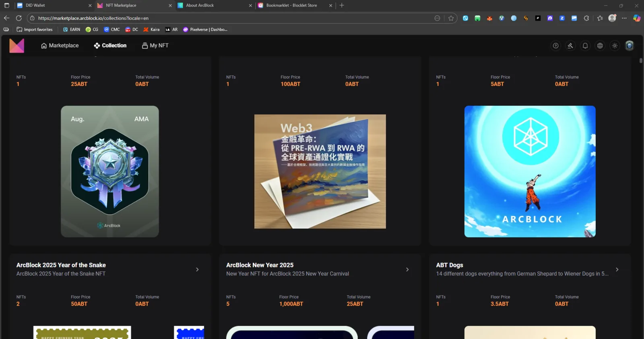644x339 pixels.
Task: Open the language globe selector
Action: tap(600, 46)
